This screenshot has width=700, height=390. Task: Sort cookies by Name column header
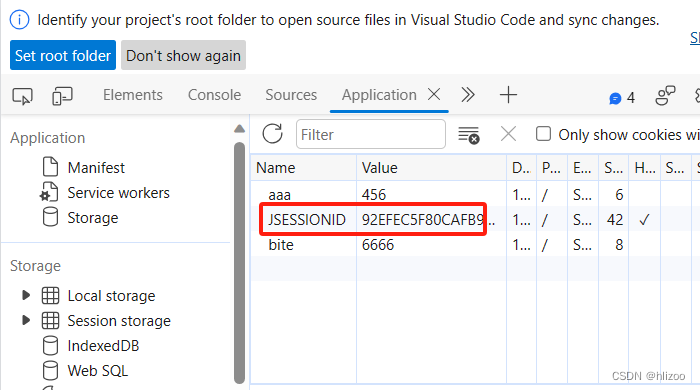click(303, 168)
